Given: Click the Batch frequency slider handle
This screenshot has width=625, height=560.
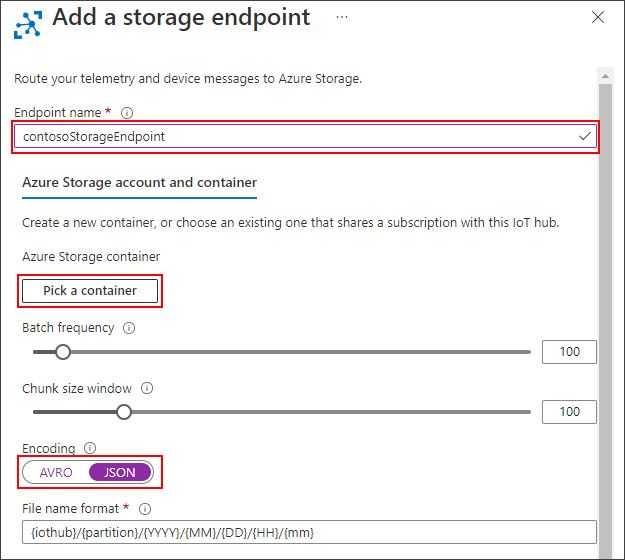Looking at the screenshot, I should (63, 352).
